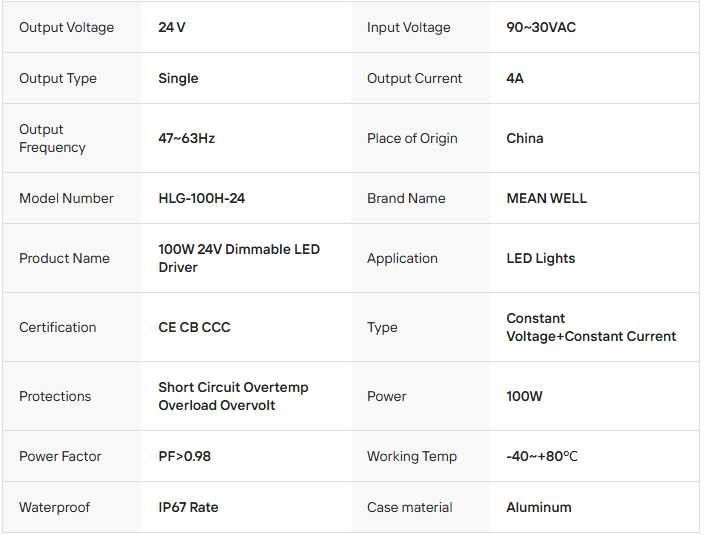The image size is (704, 535).
Task: Select the 100W power value
Action: (x=524, y=396)
